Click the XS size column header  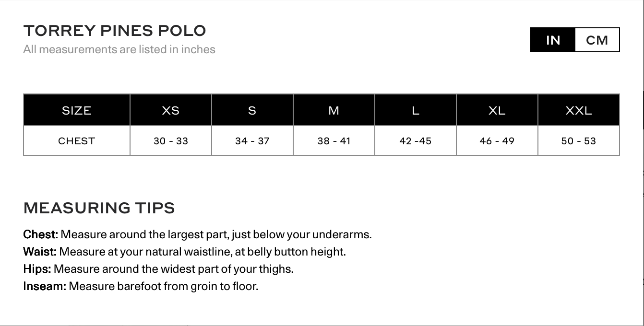171,110
